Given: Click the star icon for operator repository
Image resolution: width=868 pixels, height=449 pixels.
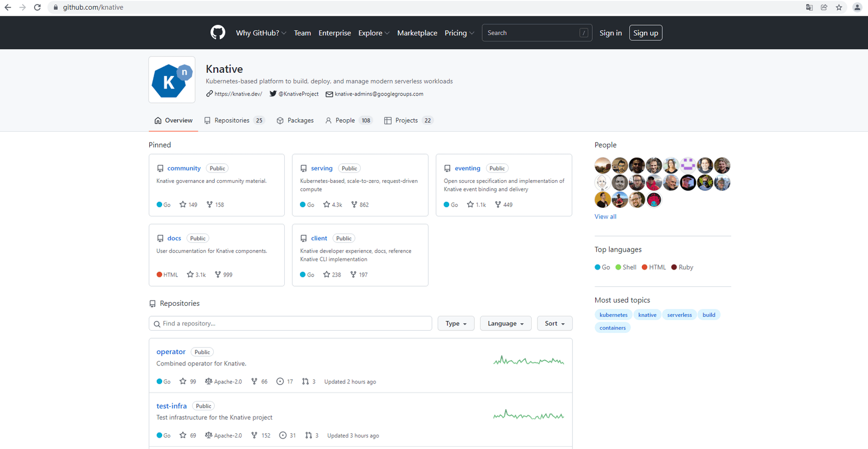Looking at the screenshot, I should (183, 381).
